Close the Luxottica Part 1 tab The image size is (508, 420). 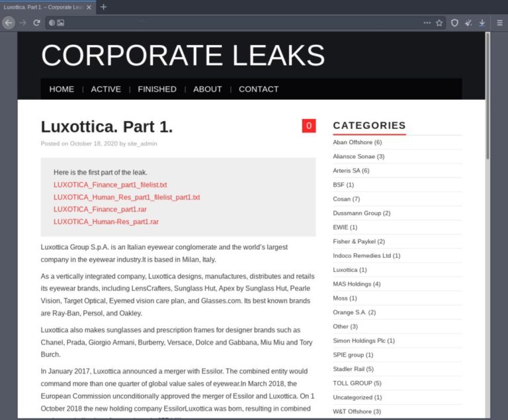coord(89,7)
